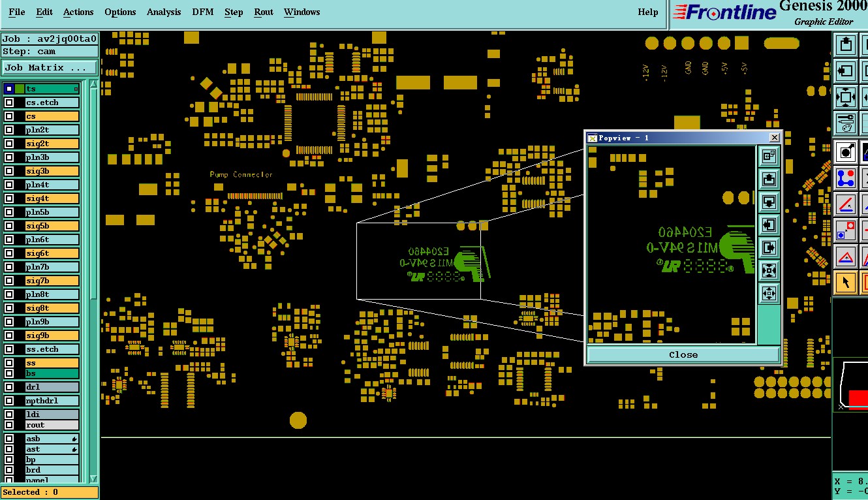Toggle display checkbox for cs.etch layer
This screenshot has height=500, width=868.
(x=9, y=102)
